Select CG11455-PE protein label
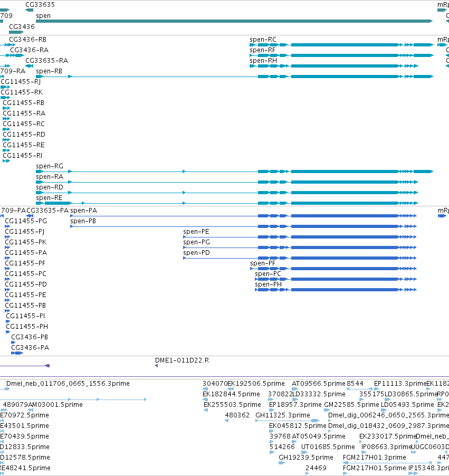Viewport: 449px width, 476px height. pyautogui.click(x=25, y=295)
